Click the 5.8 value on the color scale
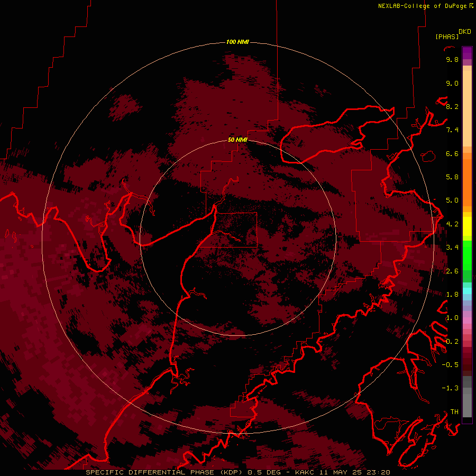Image resolution: width=476 pixels, height=476 pixels. click(x=452, y=177)
